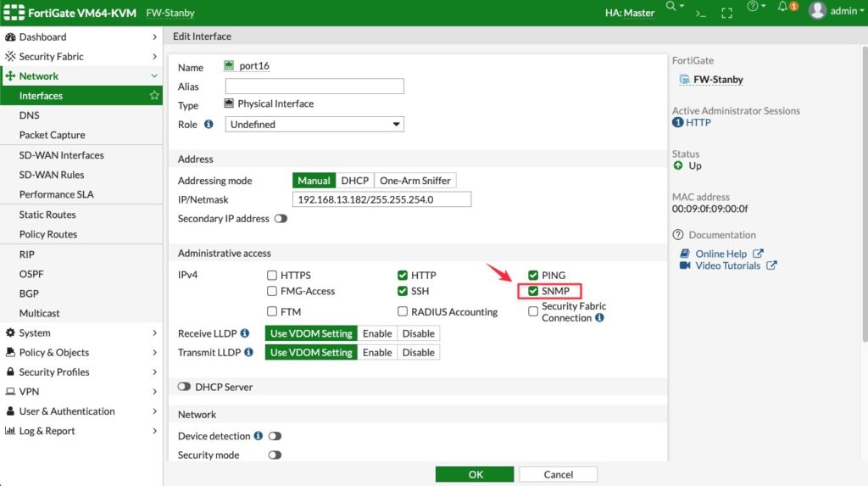Click OK to save interface
Image resolution: width=868 pixels, height=486 pixels.
(x=475, y=474)
